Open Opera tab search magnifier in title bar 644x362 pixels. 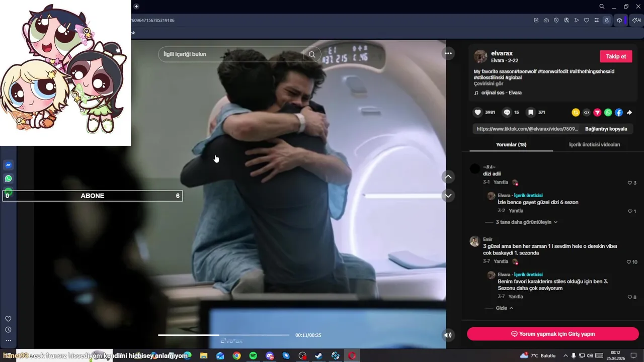602,7
